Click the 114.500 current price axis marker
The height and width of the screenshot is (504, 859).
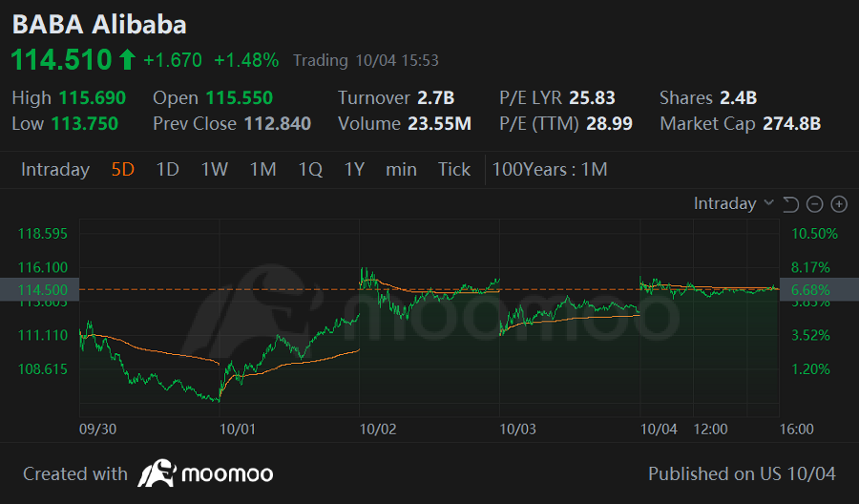[39, 290]
